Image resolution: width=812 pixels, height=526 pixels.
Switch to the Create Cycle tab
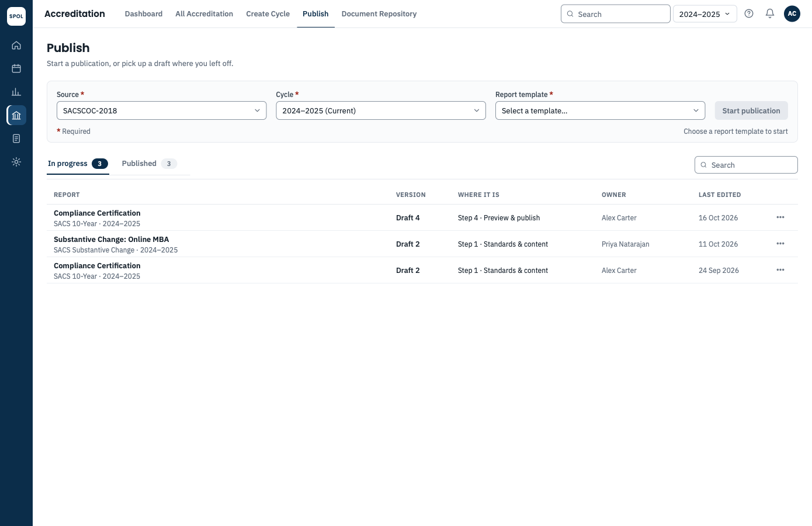(268, 14)
